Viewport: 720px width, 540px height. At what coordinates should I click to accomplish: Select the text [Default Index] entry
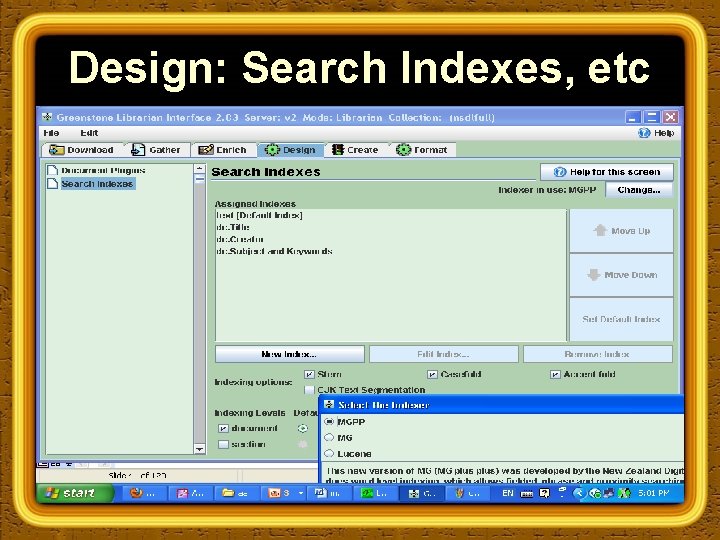point(259,215)
